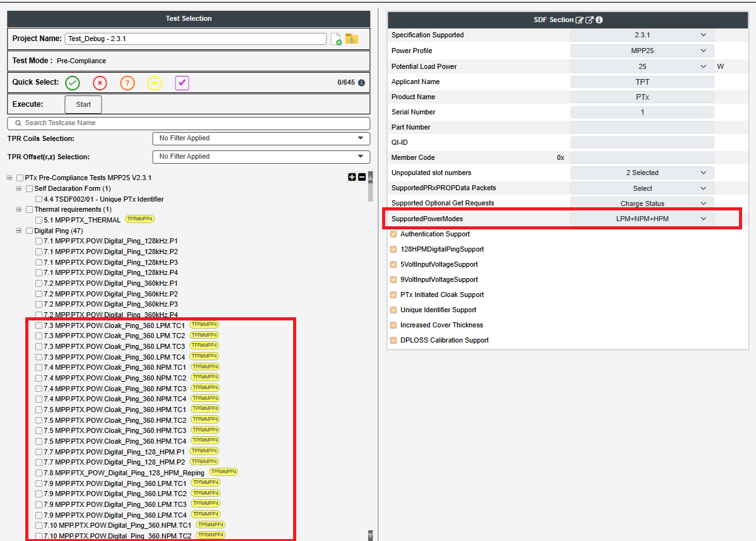
Task: Open Power Profile MPP25 dropdown
Action: pyautogui.click(x=642, y=51)
